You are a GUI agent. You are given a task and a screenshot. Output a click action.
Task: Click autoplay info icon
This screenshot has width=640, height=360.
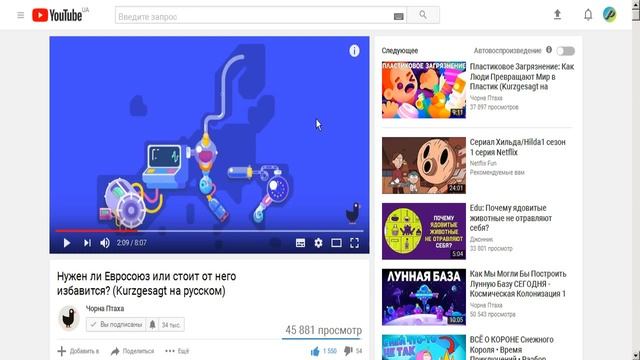click(549, 50)
